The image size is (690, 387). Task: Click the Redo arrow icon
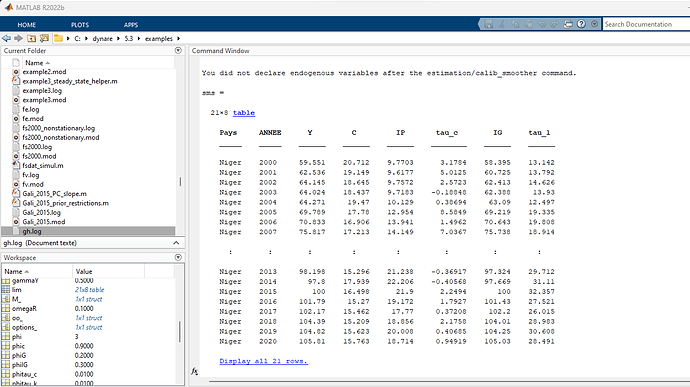(x=554, y=24)
